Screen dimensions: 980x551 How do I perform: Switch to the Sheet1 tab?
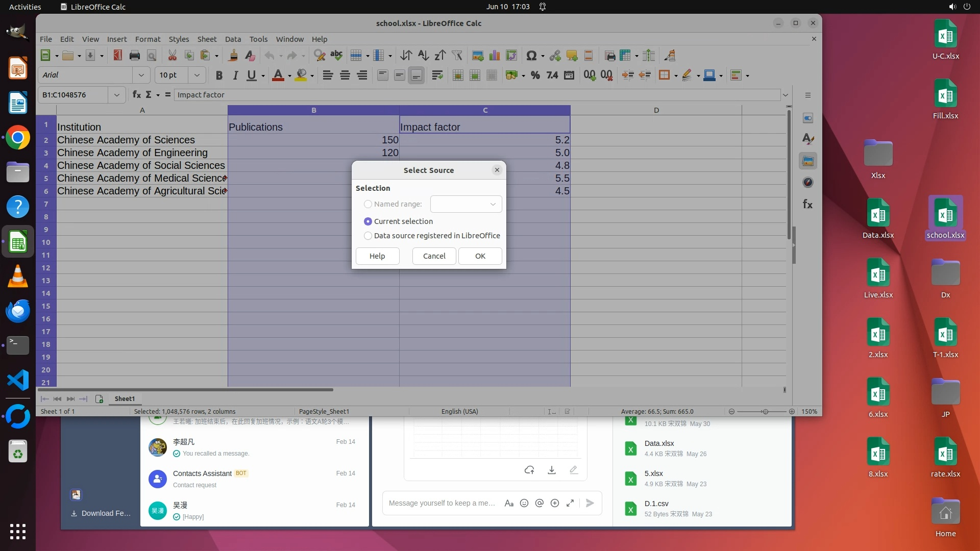coord(125,399)
